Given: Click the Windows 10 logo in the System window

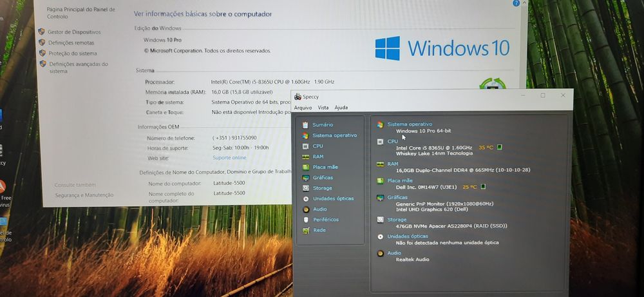Looking at the screenshot, I should point(442,48).
